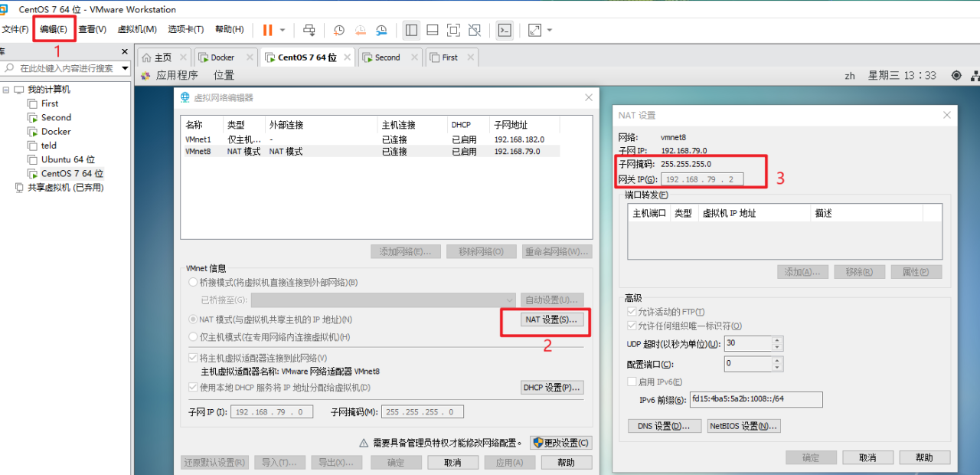Select the Docker VM in library
Viewport: 980px width, 475px height.
tap(56, 132)
